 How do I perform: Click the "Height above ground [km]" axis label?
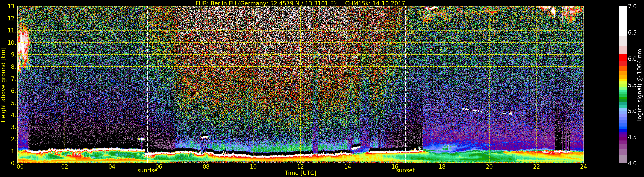(x=3, y=85)
